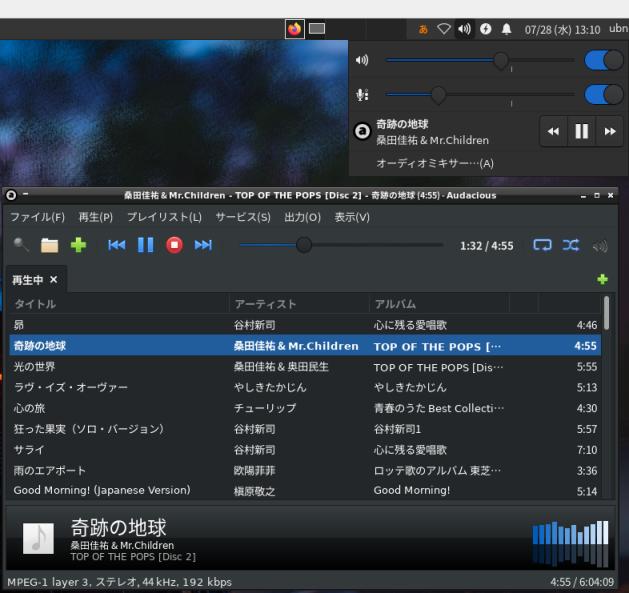Screen dimensions: 629x593
Task: Open files via the folder icon
Action: pos(49,245)
